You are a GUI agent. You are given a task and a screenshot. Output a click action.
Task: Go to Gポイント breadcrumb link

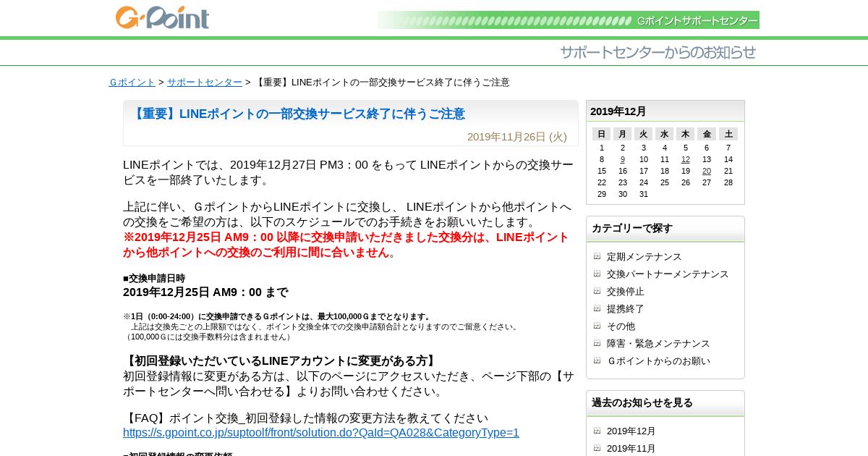pos(132,83)
